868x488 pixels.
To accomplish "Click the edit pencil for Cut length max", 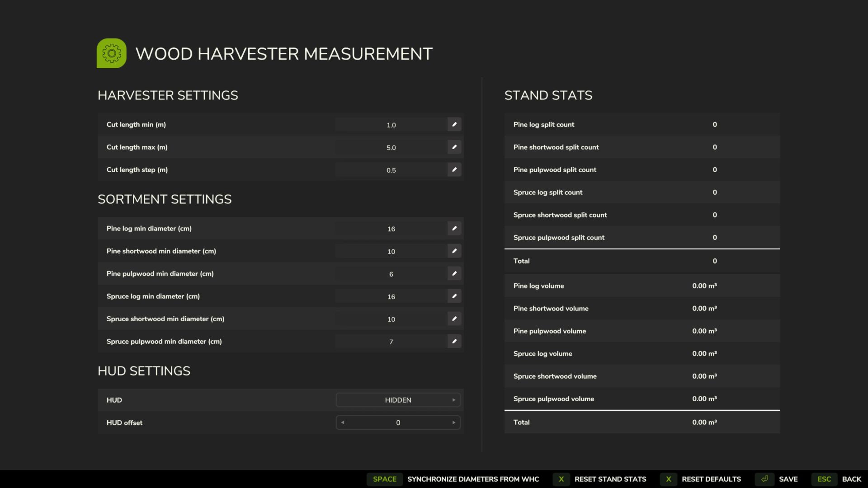I will pyautogui.click(x=454, y=147).
